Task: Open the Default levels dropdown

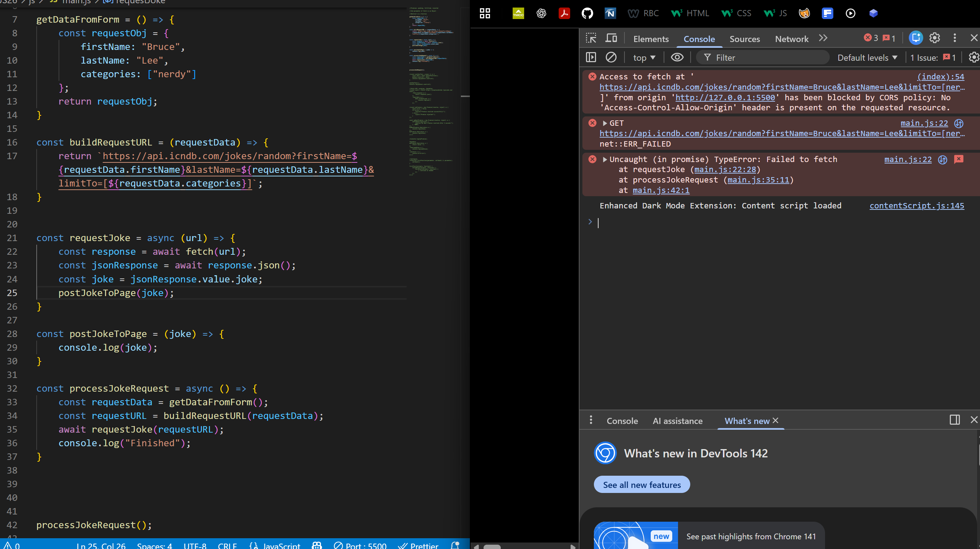Action: (x=867, y=58)
